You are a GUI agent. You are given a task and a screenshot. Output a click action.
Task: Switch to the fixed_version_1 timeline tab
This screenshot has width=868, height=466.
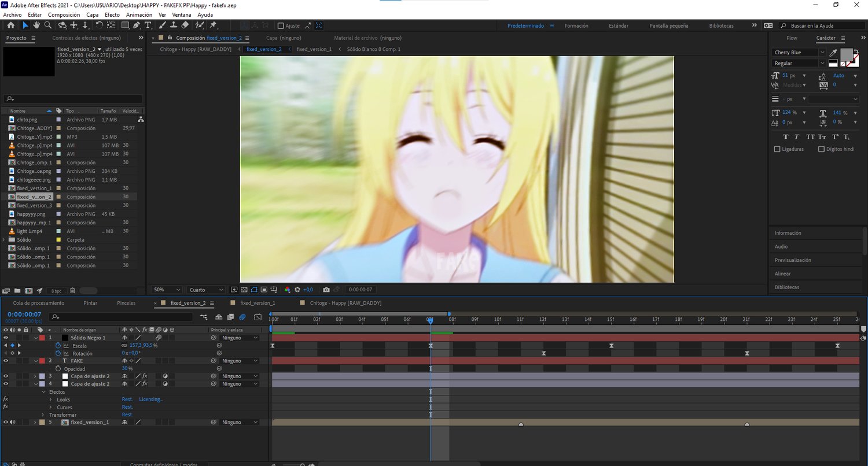258,303
